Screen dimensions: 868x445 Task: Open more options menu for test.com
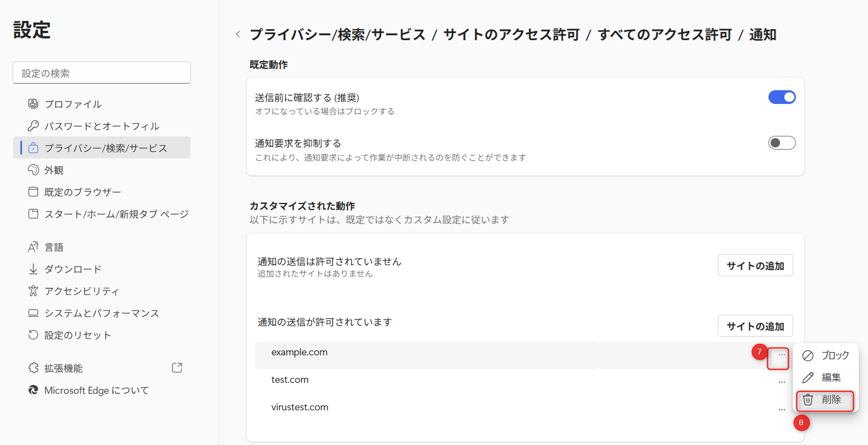(782, 382)
